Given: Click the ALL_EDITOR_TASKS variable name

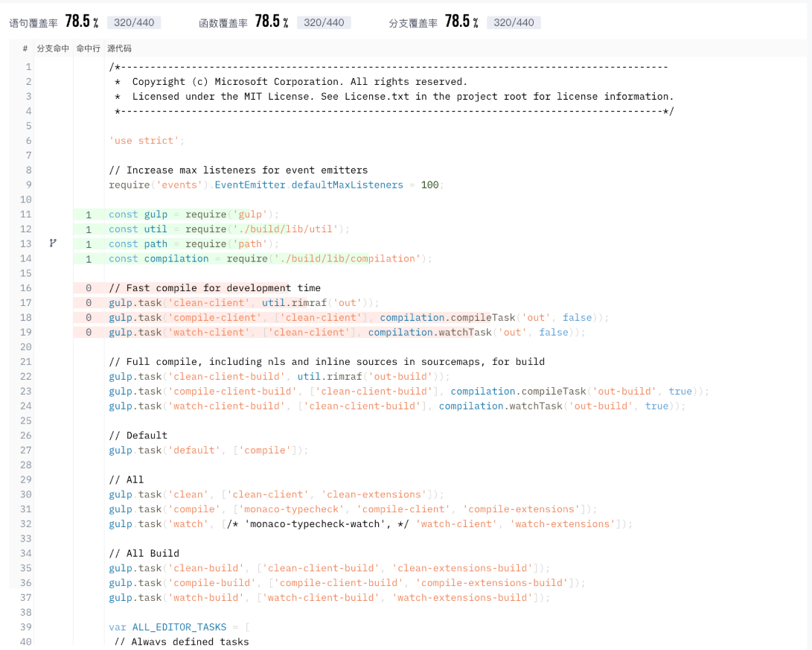Looking at the screenshot, I should tap(179, 627).
